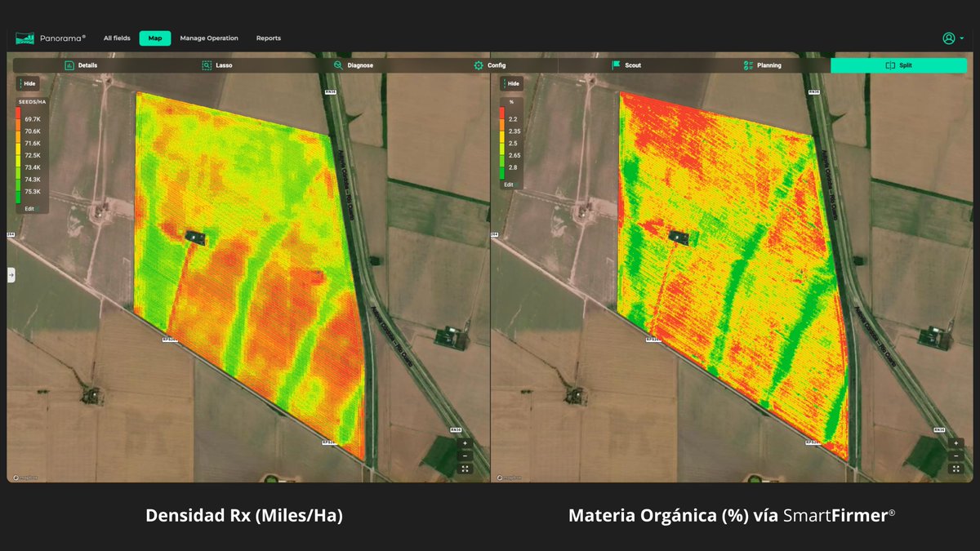Expand the left side panel arrow
980x551 pixels.
pos(11,275)
